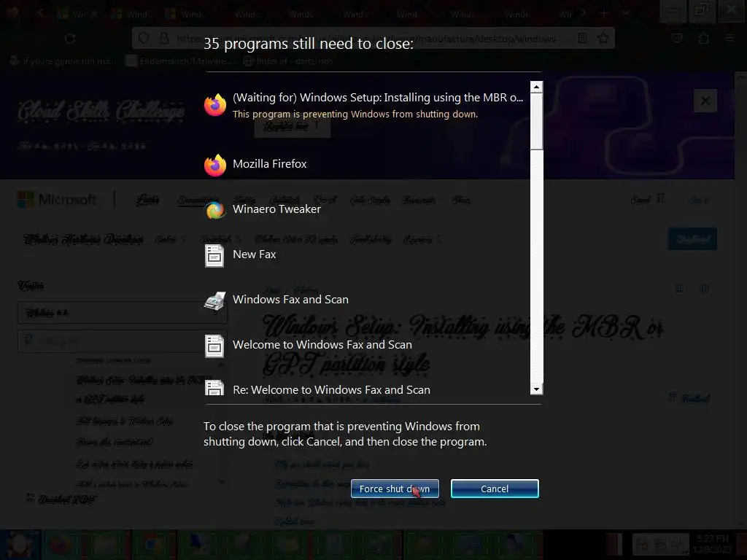
Task: Click the Windows Fax and Scan fax-machine icon
Action: point(215,300)
